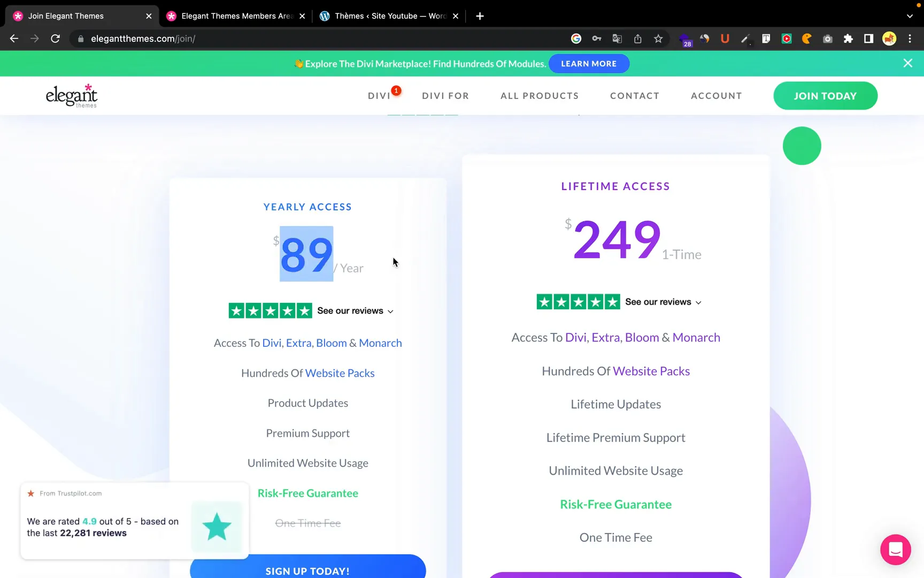The image size is (924, 578).
Task: Open Website Packs link in Yearly Access
Action: tap(340, 373)
